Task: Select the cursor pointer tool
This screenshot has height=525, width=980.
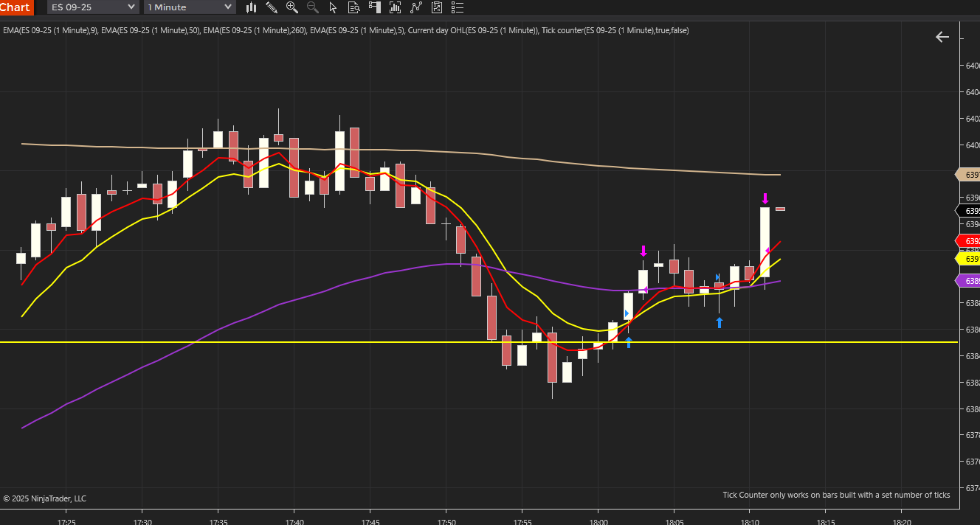Action: pos(333,7)
